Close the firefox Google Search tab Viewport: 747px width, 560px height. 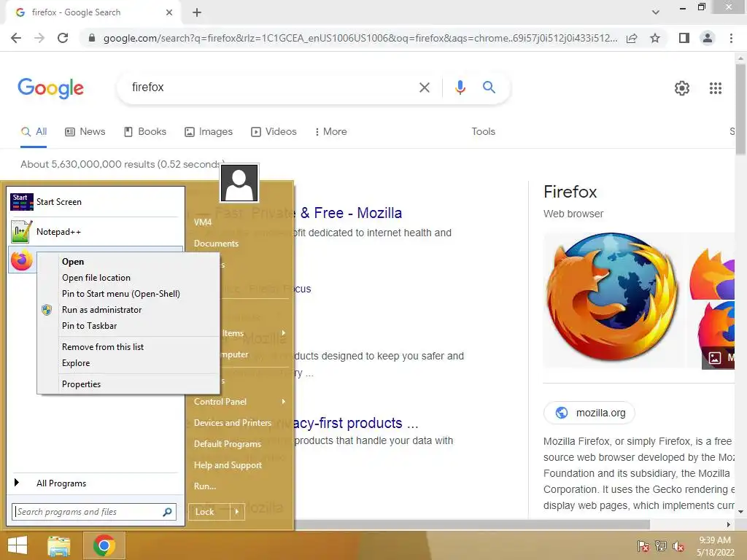coord(169,12)
